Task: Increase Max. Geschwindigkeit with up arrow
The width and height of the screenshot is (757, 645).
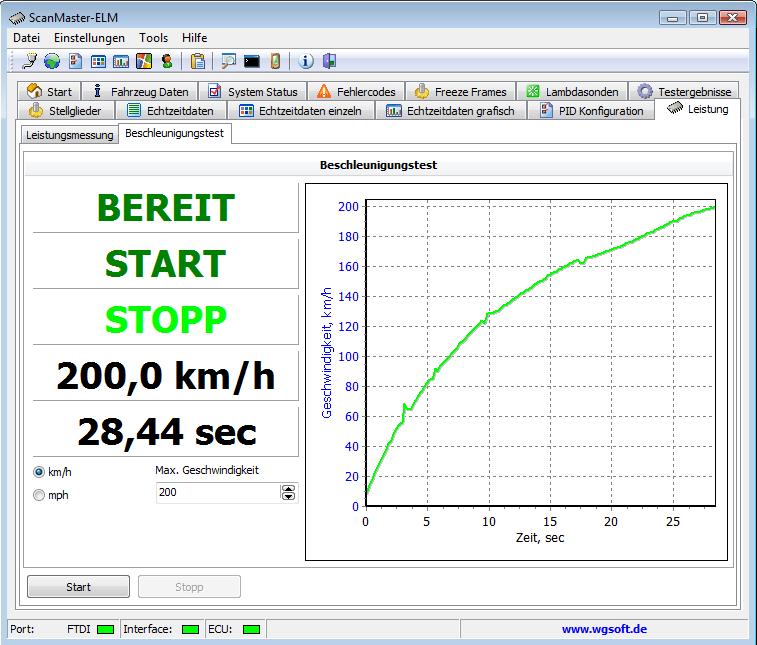Action: click(x=289, y=488)
